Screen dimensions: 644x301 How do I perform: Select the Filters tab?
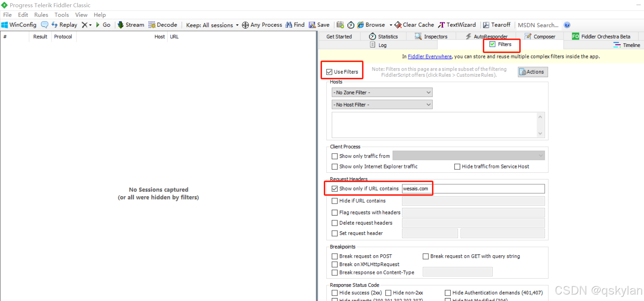500,44
